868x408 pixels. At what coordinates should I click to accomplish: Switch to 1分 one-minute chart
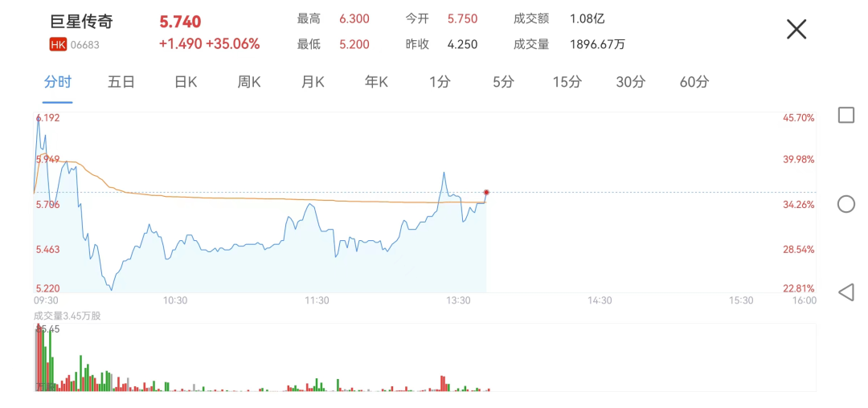coord(440,82)
